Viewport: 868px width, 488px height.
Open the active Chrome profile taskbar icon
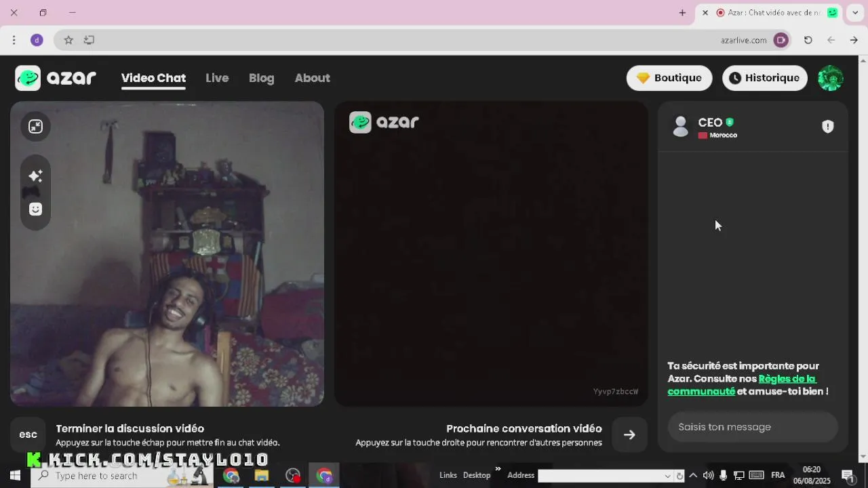coord(324,475)
